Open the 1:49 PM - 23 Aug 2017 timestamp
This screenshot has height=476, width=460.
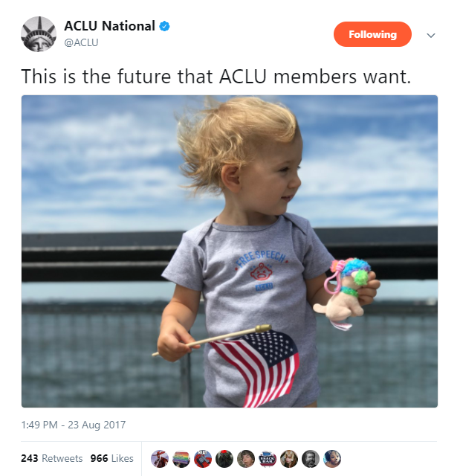pyautogui.click(x=74, y=425)
